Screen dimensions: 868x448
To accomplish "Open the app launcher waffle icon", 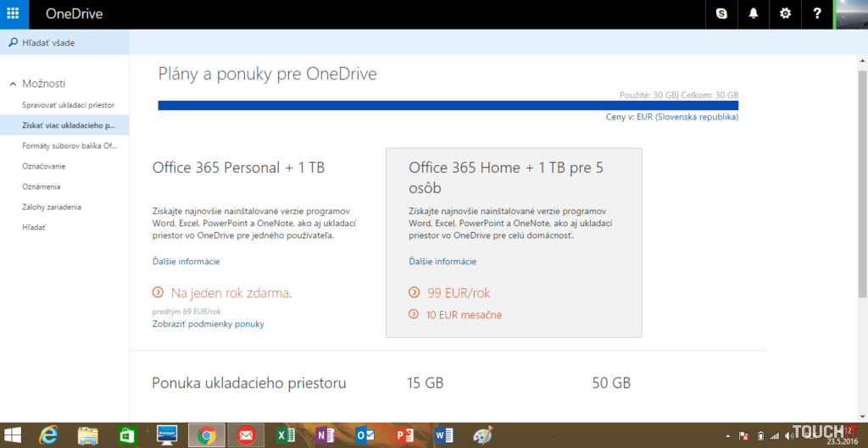I will 14,14.
